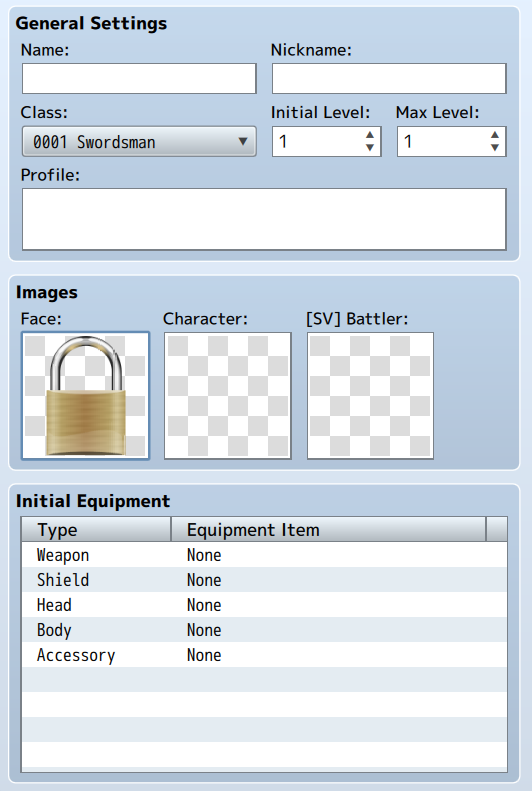Click the Face image with padlock
This screenshot has height=791, width=532.
(85, 396)
